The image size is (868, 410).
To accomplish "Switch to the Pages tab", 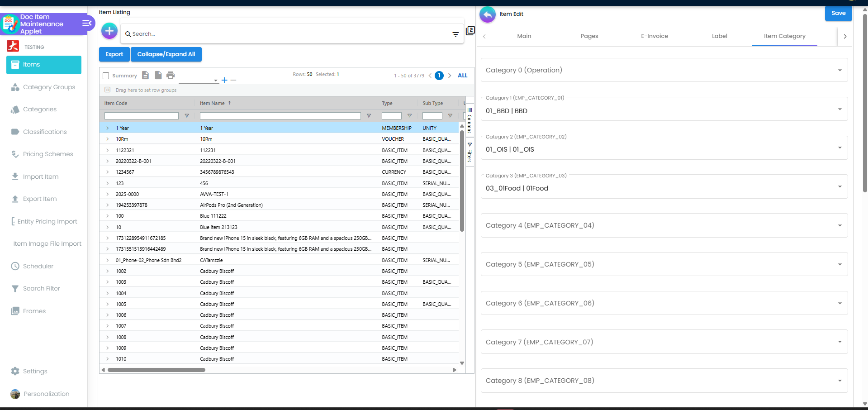I will (589, 36).
